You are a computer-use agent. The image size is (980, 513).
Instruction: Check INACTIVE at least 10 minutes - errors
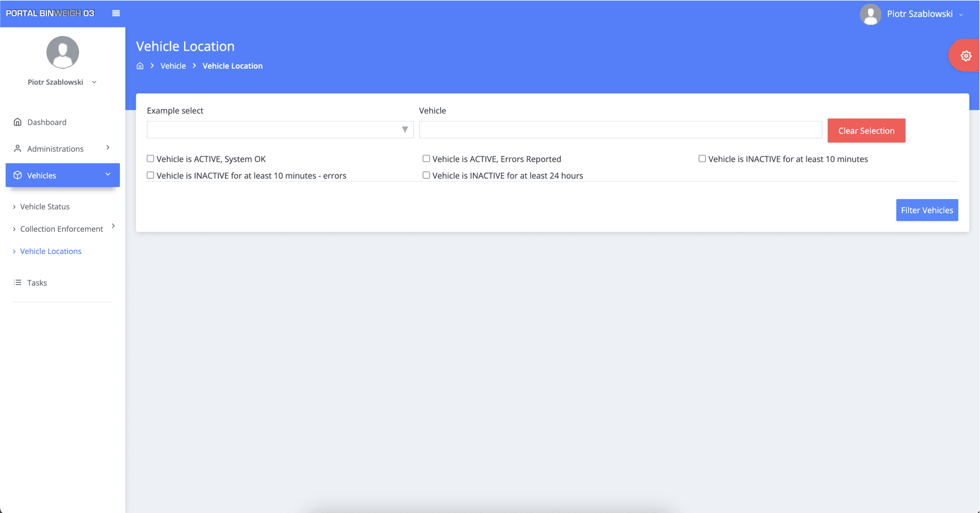point(150,175)
